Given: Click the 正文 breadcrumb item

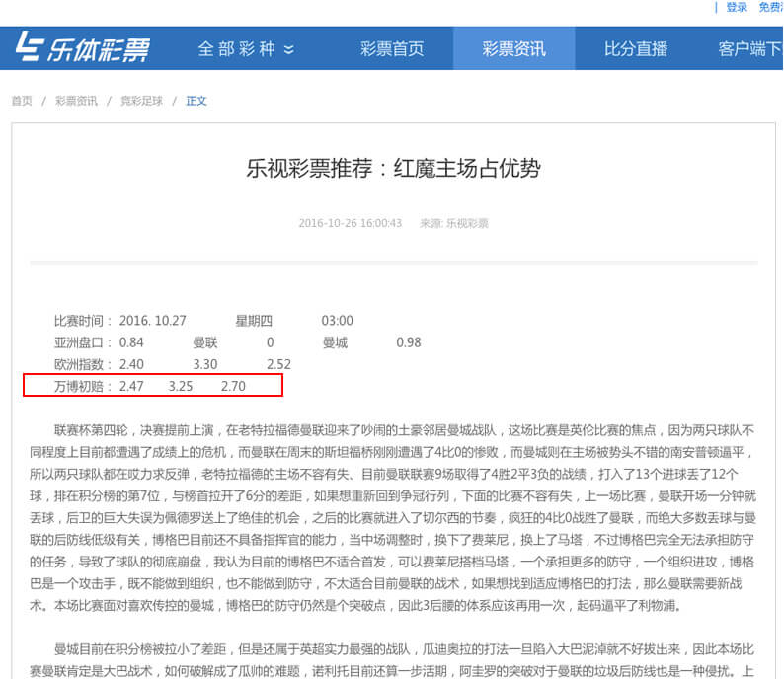Looking at the screenshot, I should pyautogui.click(x=196, y=101).
